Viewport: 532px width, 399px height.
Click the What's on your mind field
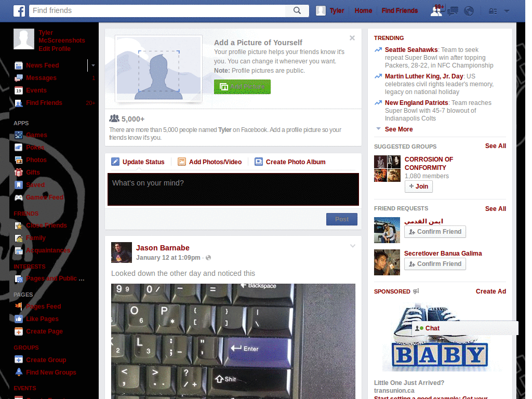(x=233, y=189)
